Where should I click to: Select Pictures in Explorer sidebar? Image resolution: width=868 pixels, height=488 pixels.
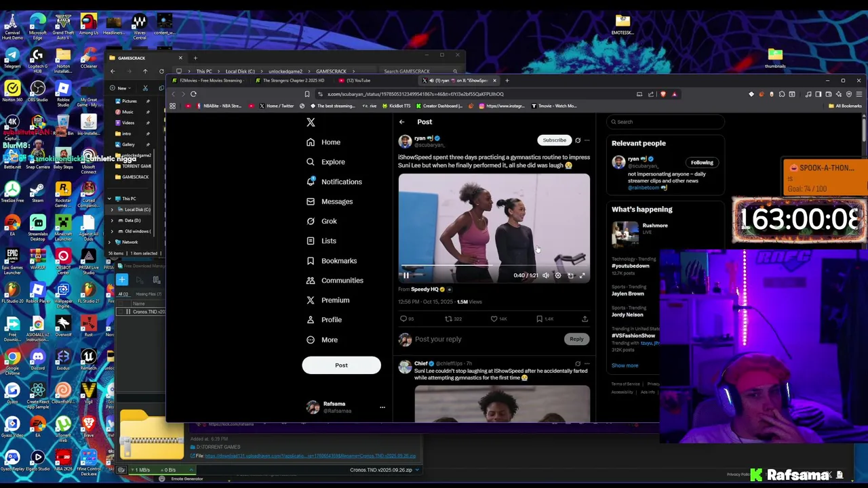click(129, 101)
